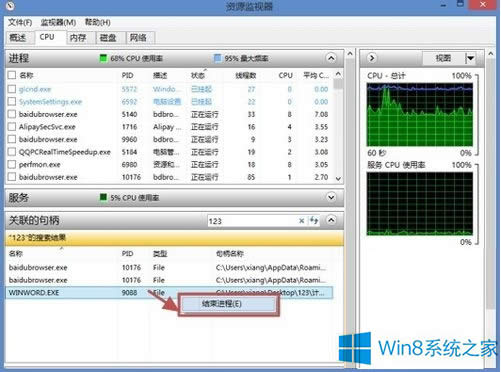
Task: Check the SystemSettings.exe process checkbox
Action: [12, 101]
